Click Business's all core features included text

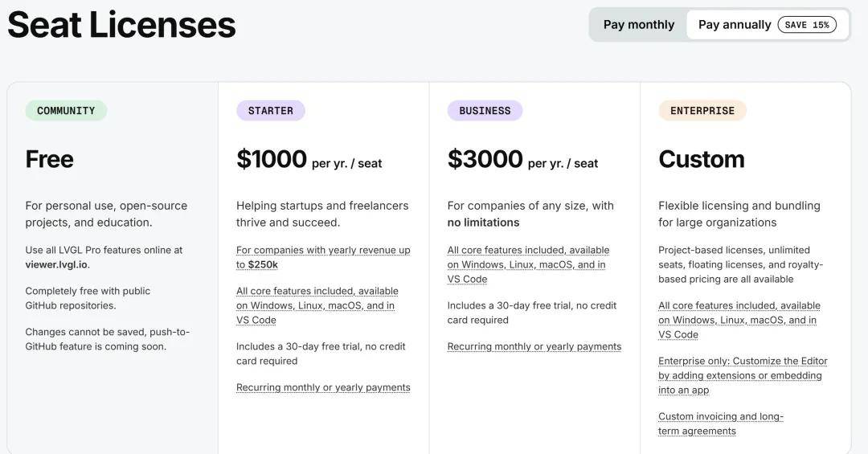[528, 264]
